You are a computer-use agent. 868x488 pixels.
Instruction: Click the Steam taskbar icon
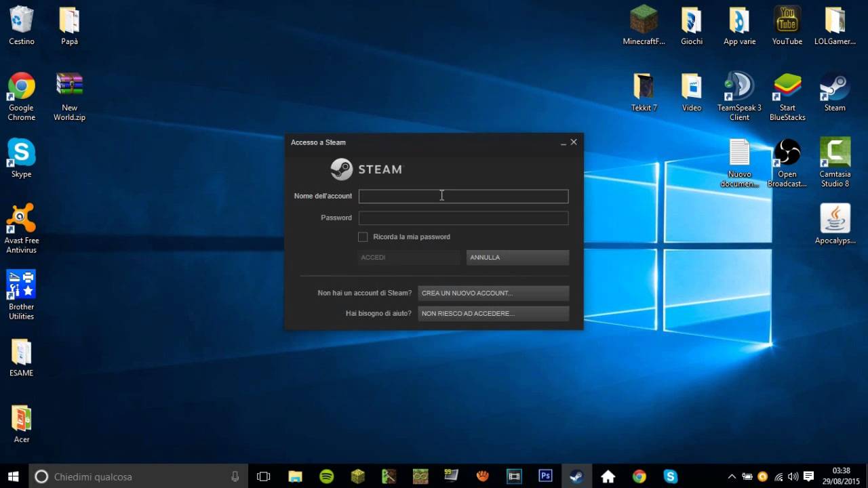[576, 476]
